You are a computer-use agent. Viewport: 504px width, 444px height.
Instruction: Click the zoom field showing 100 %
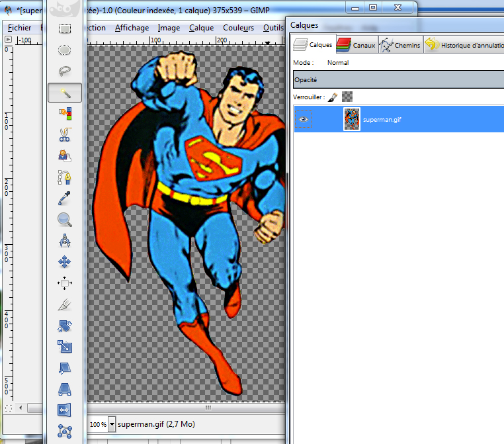click(x=98, y=424)
